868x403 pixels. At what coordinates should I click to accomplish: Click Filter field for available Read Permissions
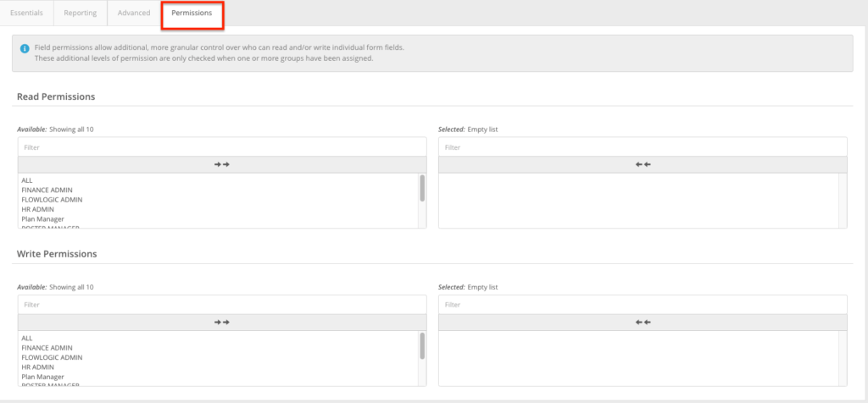[x=222, y=147]
